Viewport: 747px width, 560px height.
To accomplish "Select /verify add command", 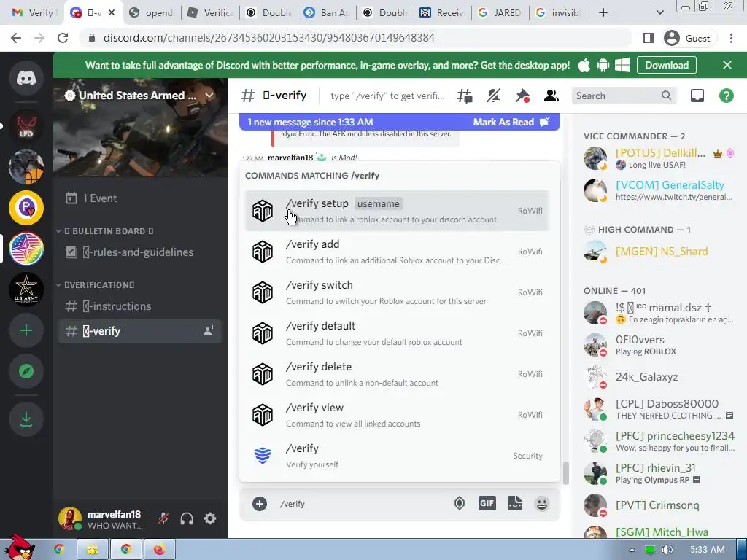I will [x=398, y=252].
